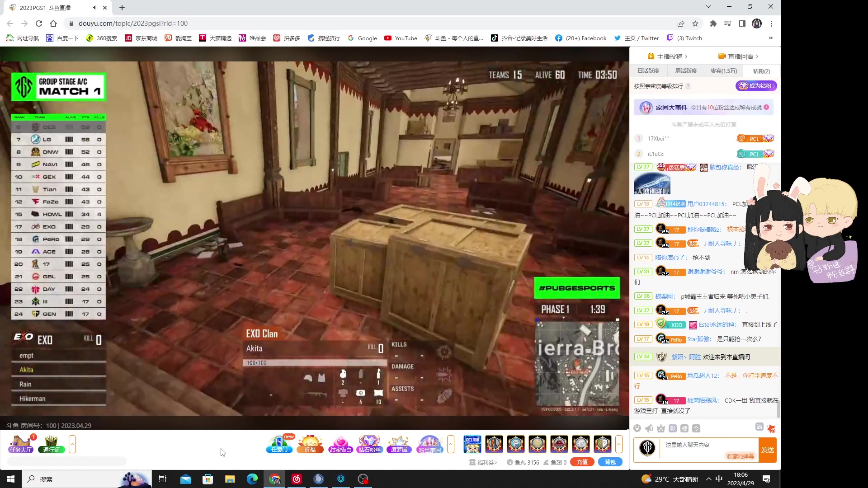Open a new browser tab

click(x=122, y=8)
